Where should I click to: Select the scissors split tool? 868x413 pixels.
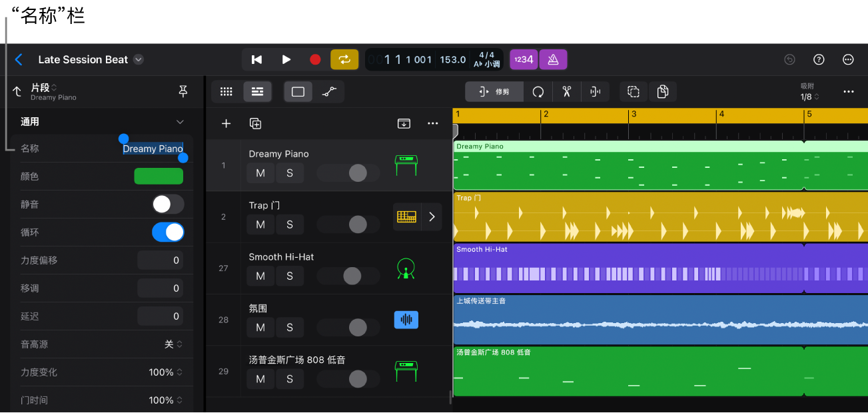click(x=567, y=92)
